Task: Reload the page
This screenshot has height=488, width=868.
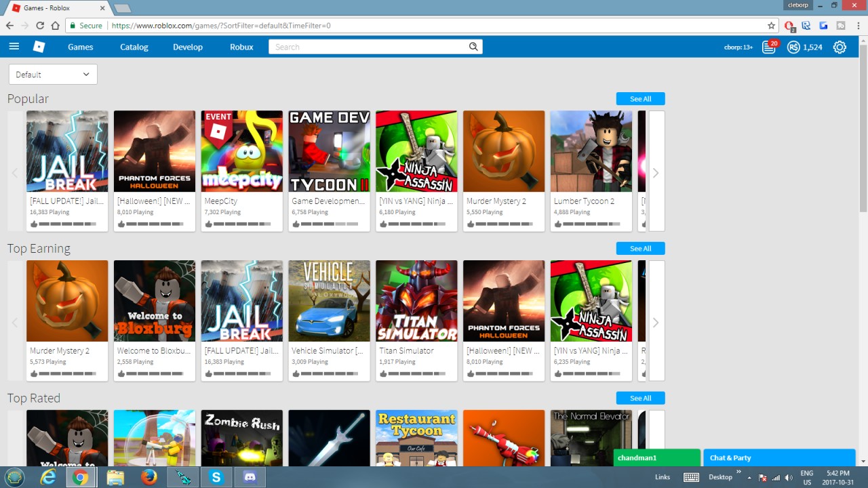Action: [40, 25]
